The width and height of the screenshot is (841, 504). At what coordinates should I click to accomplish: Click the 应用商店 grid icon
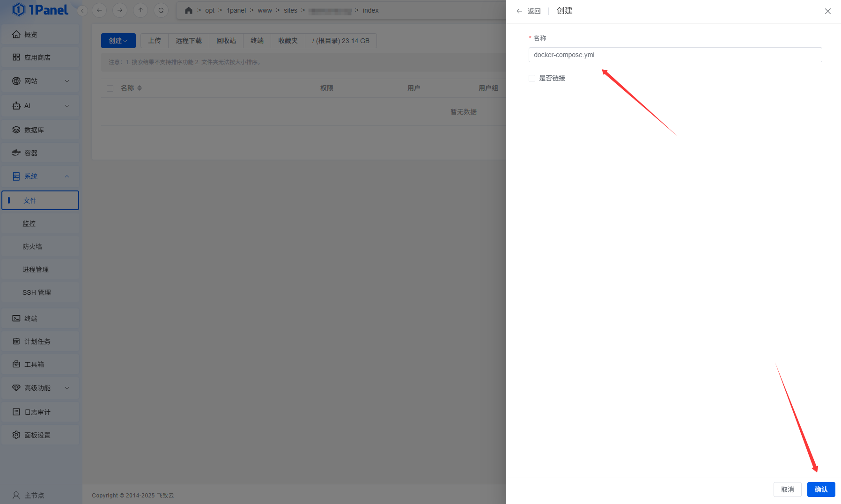point(16,57)
